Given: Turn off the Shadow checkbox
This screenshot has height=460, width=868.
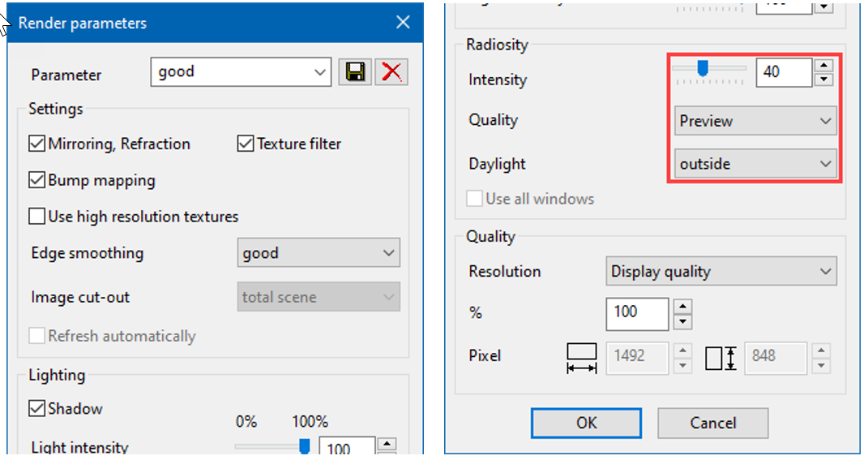Looking at the screenshot, I should tap(36, 409).
